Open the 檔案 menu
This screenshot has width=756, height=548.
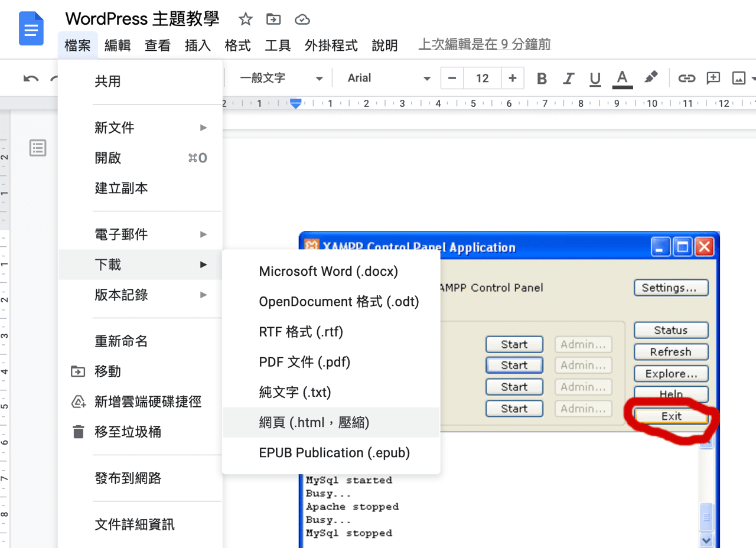pos(78,45)
